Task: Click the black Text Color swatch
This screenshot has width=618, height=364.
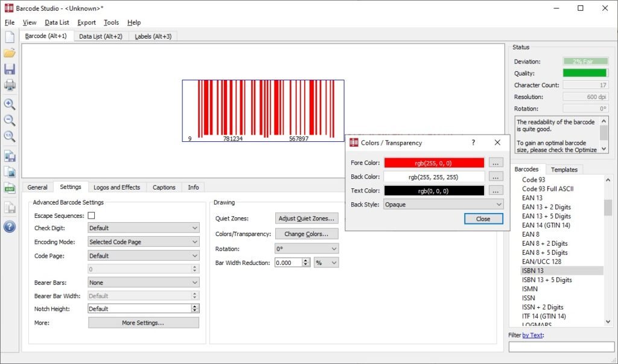Action: pos(434,191)
